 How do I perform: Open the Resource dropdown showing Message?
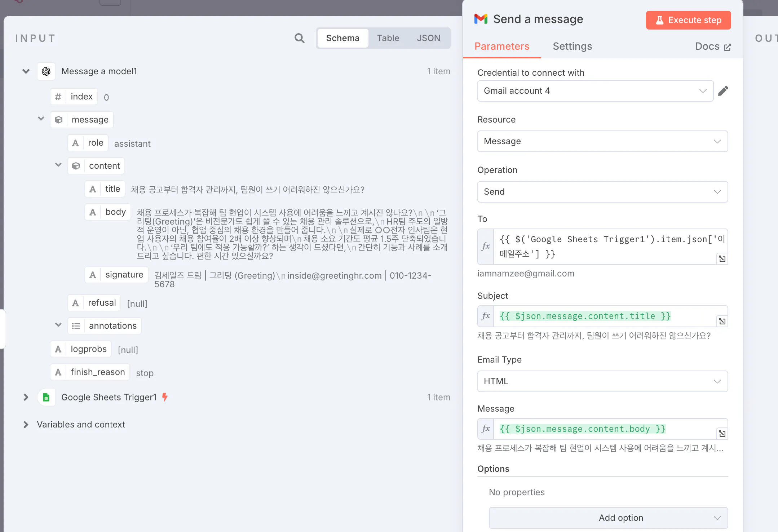602,141
